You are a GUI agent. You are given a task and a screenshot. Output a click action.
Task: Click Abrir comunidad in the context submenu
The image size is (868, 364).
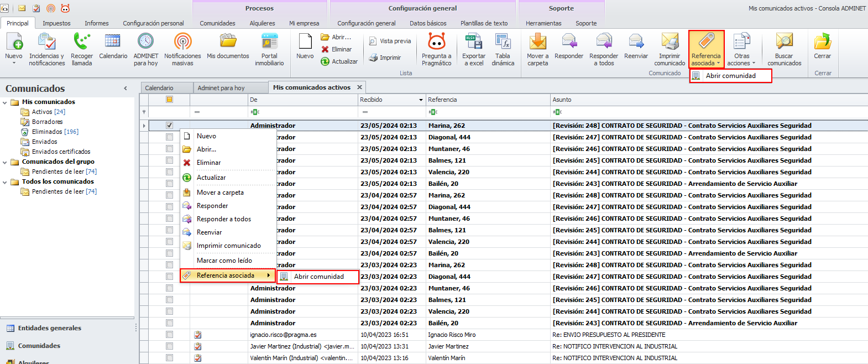tap(318, 277)
